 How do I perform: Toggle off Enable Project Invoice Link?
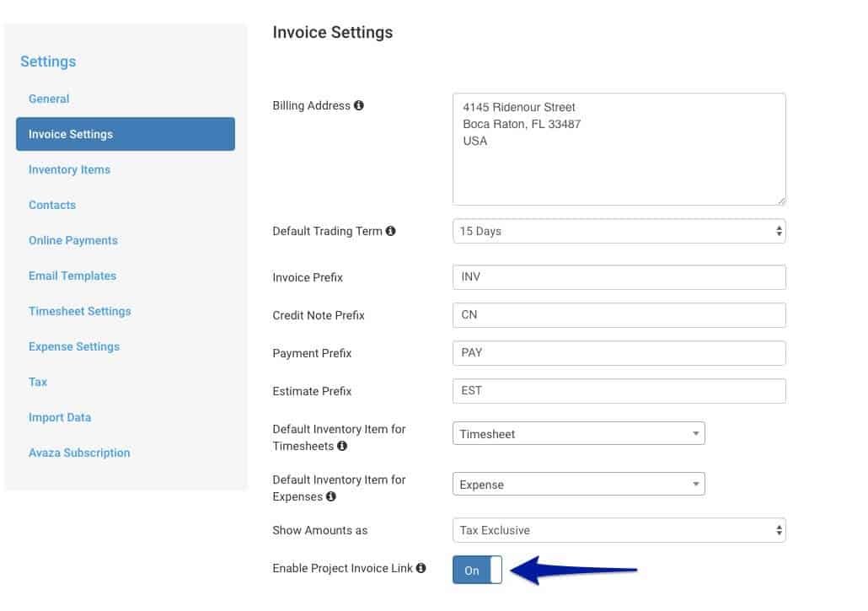[477, 570]
